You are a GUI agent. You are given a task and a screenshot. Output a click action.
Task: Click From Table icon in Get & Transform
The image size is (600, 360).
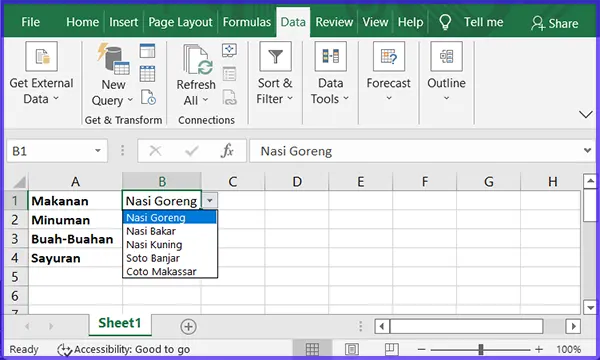click(147, 74)
